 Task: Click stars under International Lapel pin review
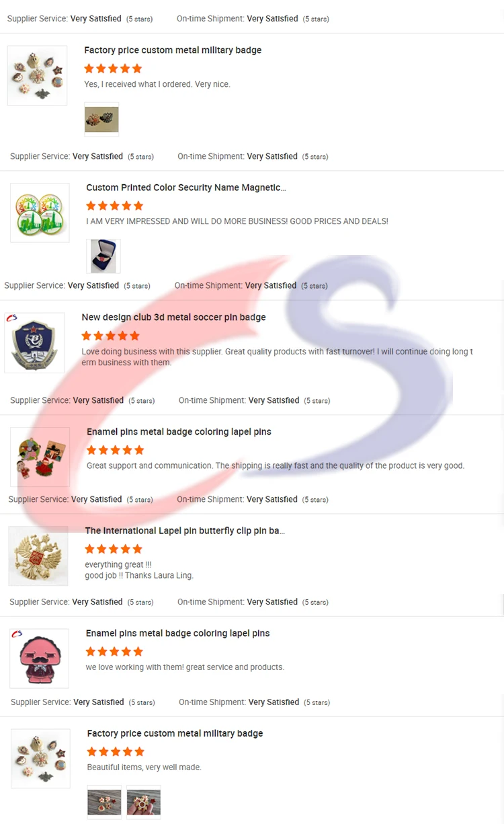click(x=114, y=549)
